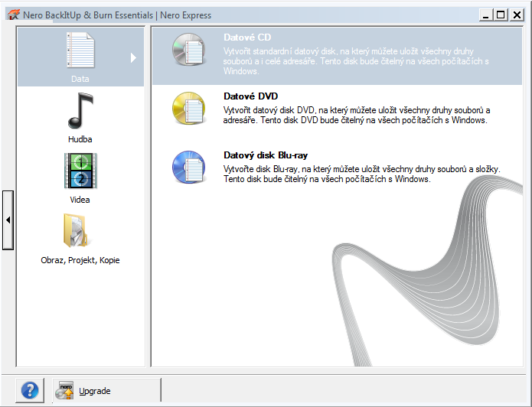This screenshot has height=407, width=532.
Task: Click the Datové DVD description text
Action: [357, 115]
